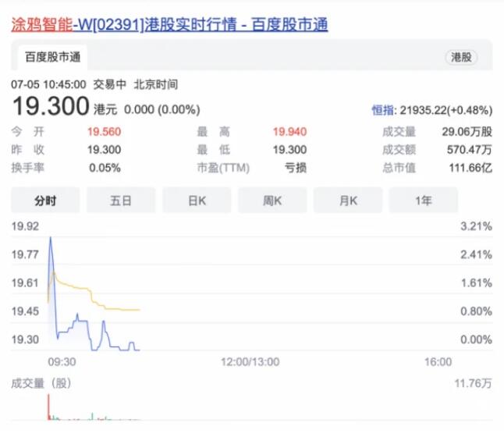
Task: Click the 市盈(TTM) value 亏损
Action: (296, 168)
